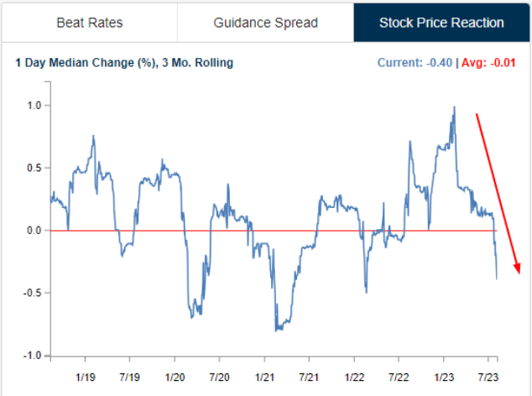
Task: Click the Current: -0.40 value label
Action: coord(415,63)
